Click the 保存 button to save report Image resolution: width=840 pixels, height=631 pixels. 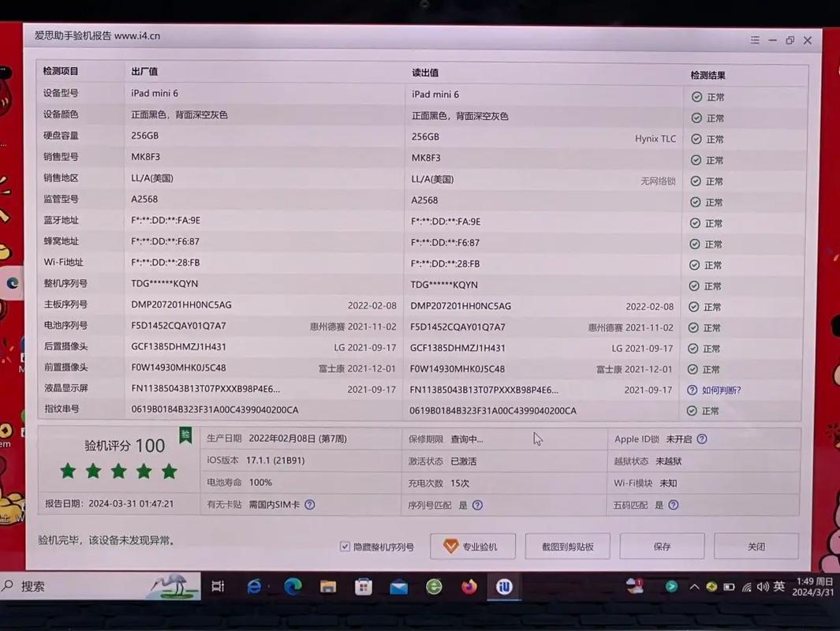[x=661, y=546]
